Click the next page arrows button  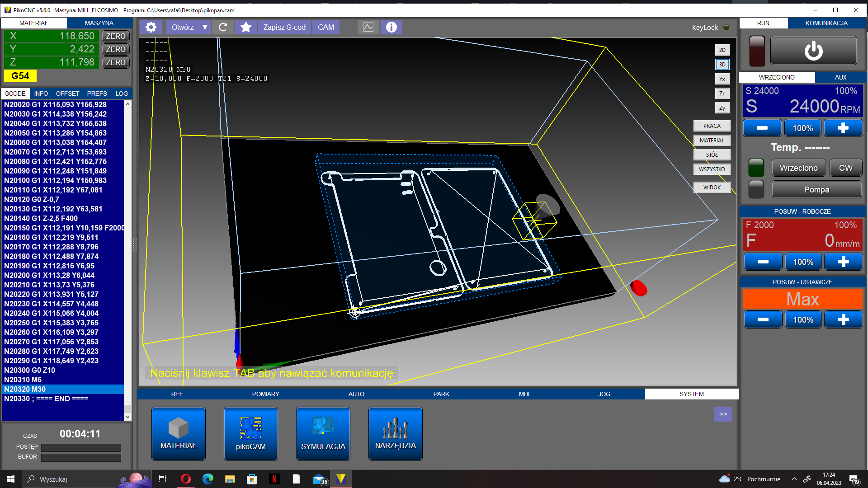pyautogui.click(x=723, y=414)
